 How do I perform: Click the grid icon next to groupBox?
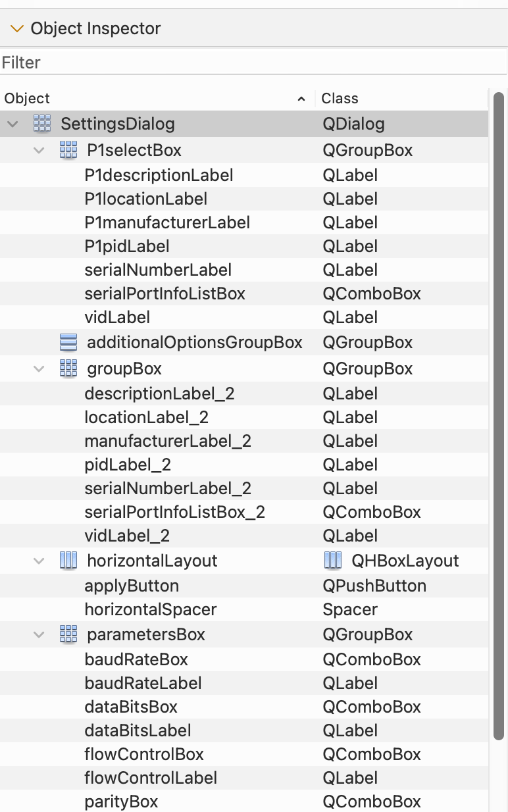(x=68, y=368)
